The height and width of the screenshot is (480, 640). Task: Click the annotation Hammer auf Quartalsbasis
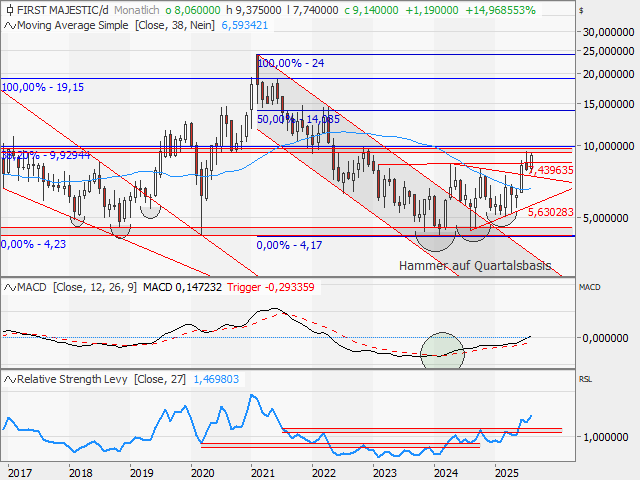click(475, 266)
